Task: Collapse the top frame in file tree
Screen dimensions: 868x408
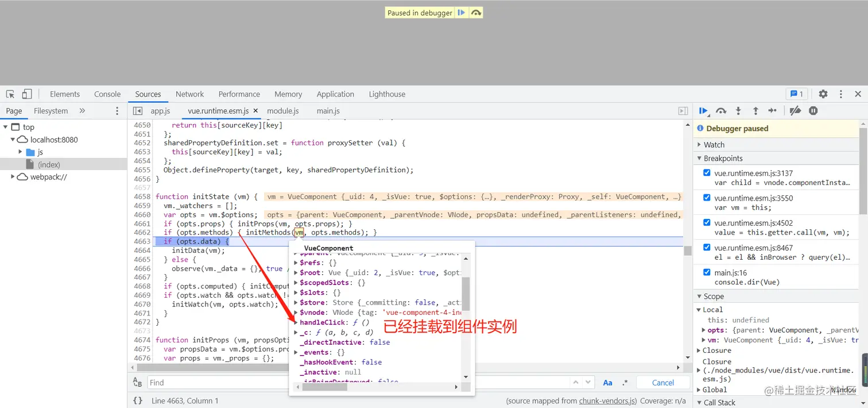Action: click(5, 127)
